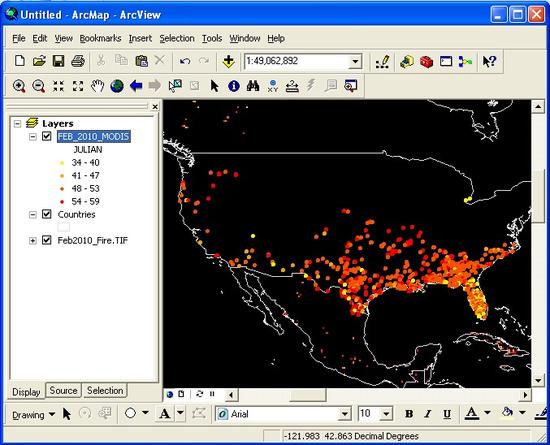Click the Paste clipboard icon
The width and height of the screenshot is (550, 445).
pos(141,61)
